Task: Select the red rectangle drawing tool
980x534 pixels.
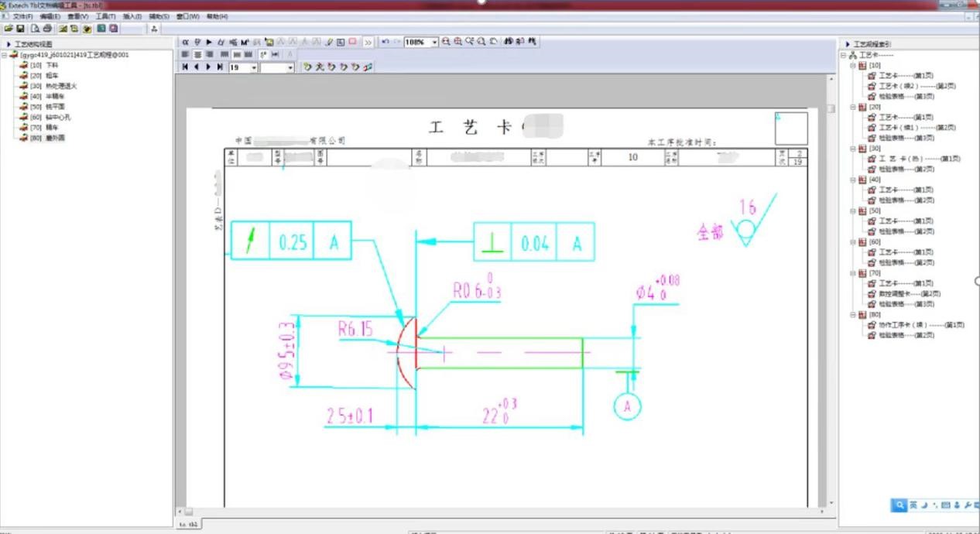Action: pos(352,42)
